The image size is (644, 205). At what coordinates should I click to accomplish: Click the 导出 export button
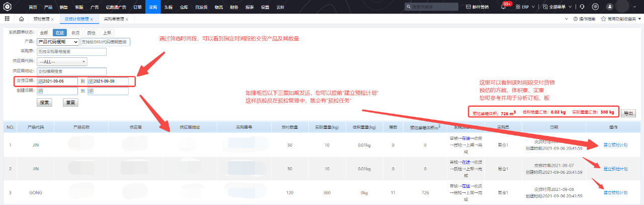click(x=628, y=113)
